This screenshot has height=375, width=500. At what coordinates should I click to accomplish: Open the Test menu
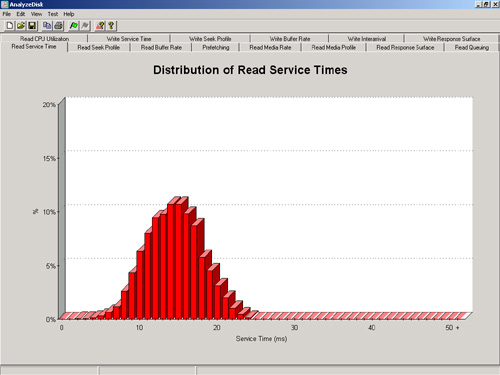click(53, 14)
